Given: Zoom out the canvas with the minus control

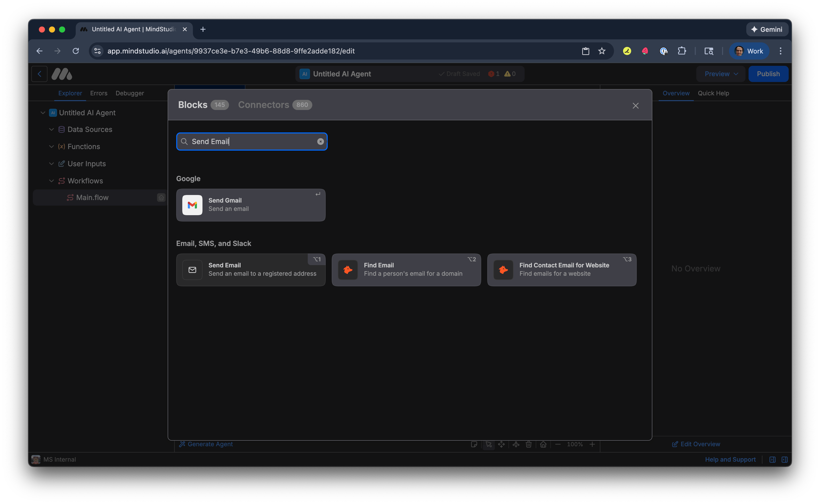Looking at the screenshot, I should (x=558, y=444).
